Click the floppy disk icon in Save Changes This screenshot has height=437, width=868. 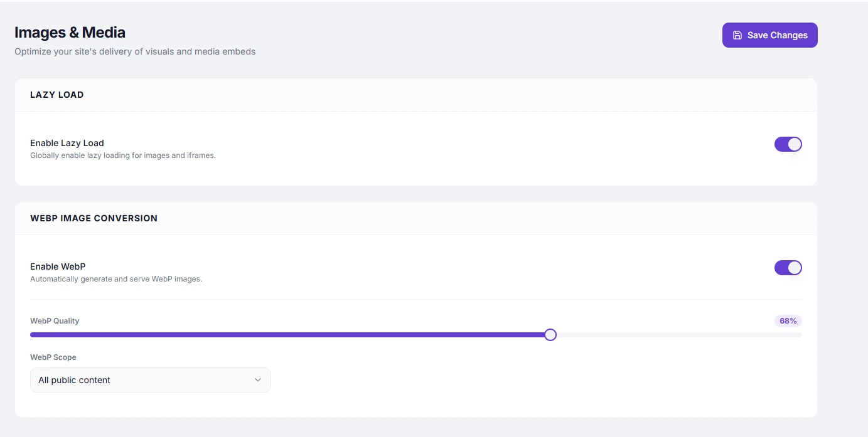tap(737, 35)
